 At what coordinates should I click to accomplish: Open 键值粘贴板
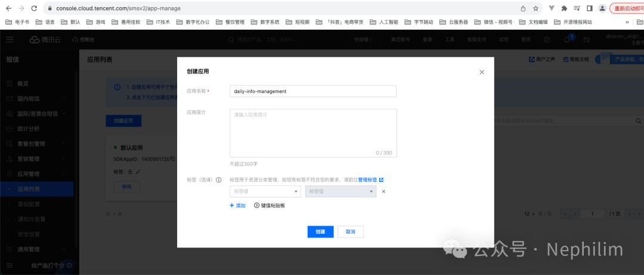click(x=270, y=206)
